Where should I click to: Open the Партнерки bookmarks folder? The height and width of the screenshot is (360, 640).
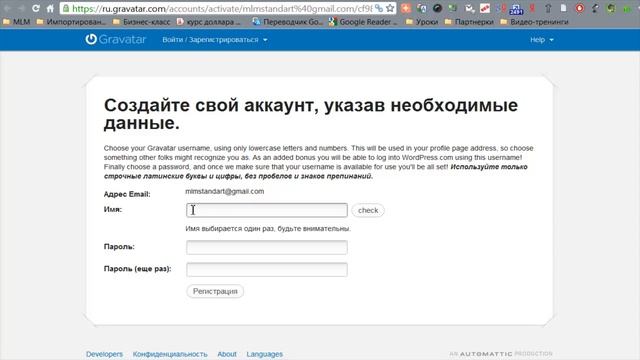[469, 22]
